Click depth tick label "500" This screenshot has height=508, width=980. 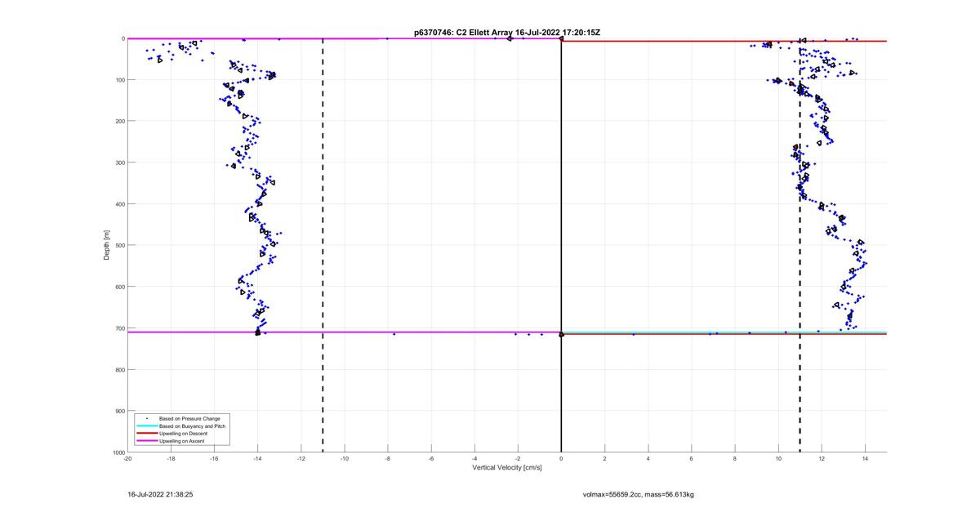119,245
